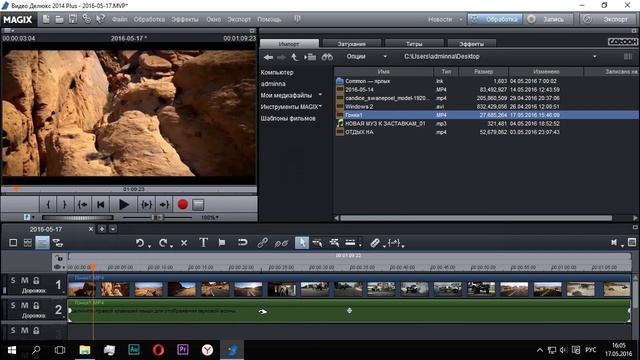Open Premiere Pro from the taskbar
The image size is (640, 360).
pos(183,350)
